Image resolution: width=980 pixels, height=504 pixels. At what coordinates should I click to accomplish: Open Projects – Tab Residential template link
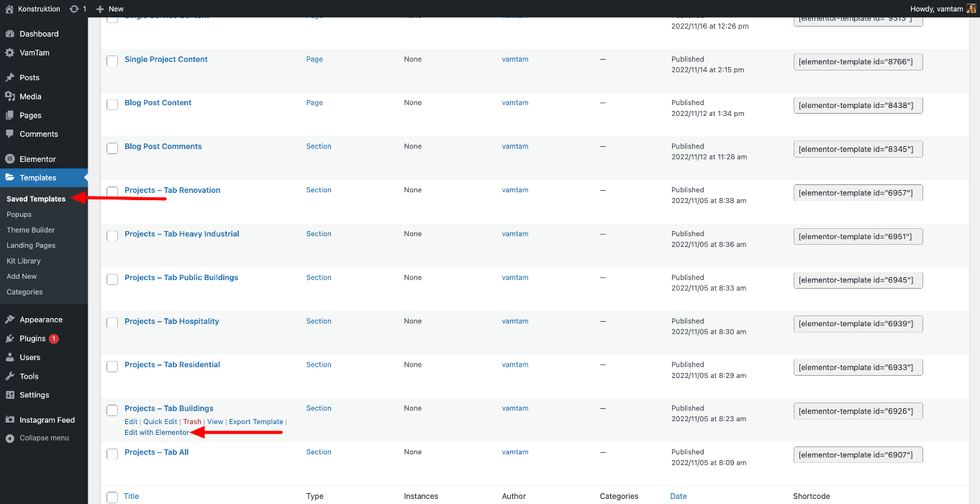173,365
